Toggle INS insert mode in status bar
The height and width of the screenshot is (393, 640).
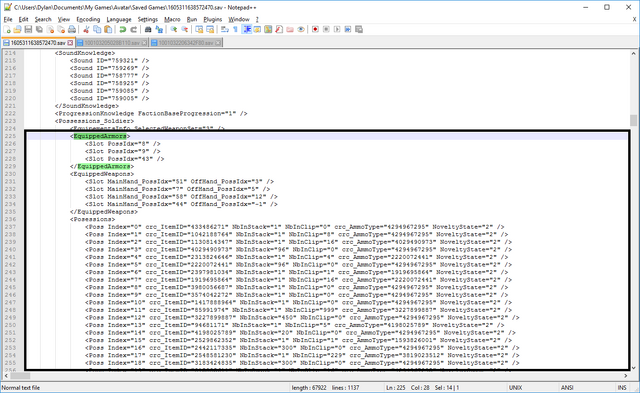click(x=622, y=388)
